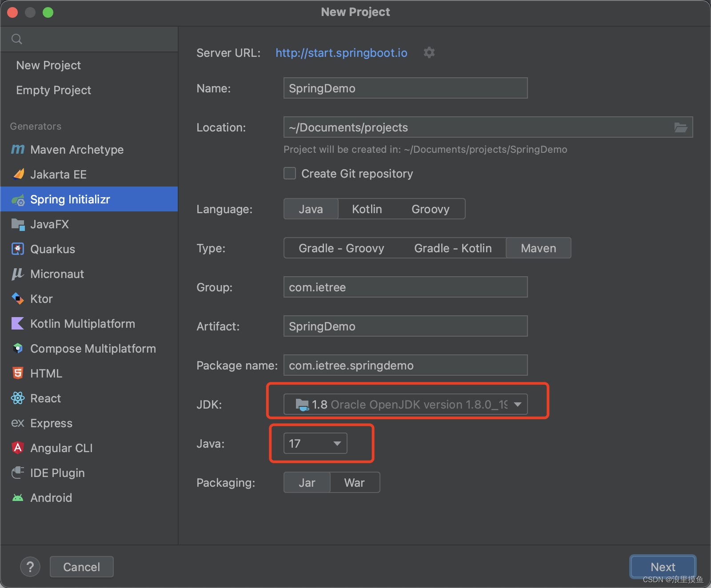
Task: Click the Spring Initializr icon
Action: (x=18, y=200)
